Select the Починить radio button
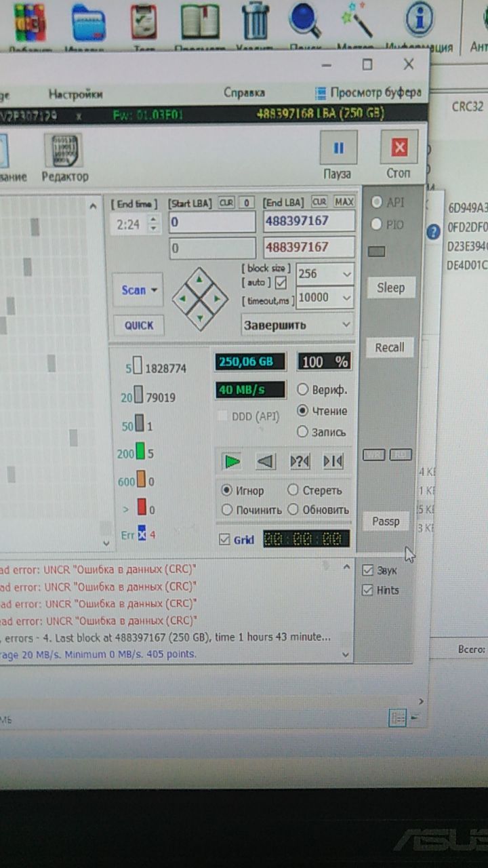Viewport: 488px width, 868px height. coord(227,509)
